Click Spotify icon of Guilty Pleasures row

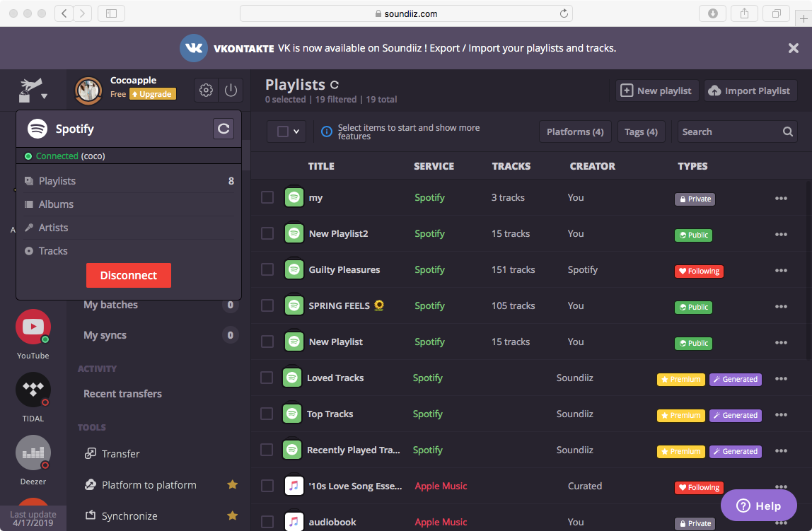(x=294, y=269)
